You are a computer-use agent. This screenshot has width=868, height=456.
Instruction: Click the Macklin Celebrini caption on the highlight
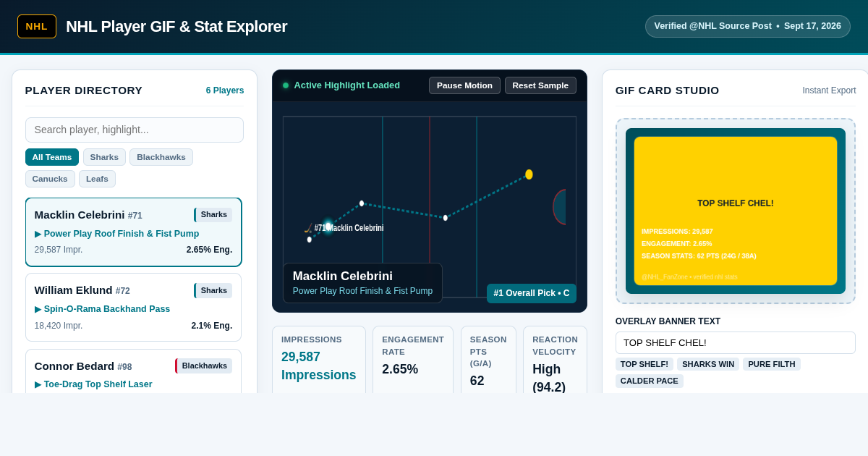(343, 276)
